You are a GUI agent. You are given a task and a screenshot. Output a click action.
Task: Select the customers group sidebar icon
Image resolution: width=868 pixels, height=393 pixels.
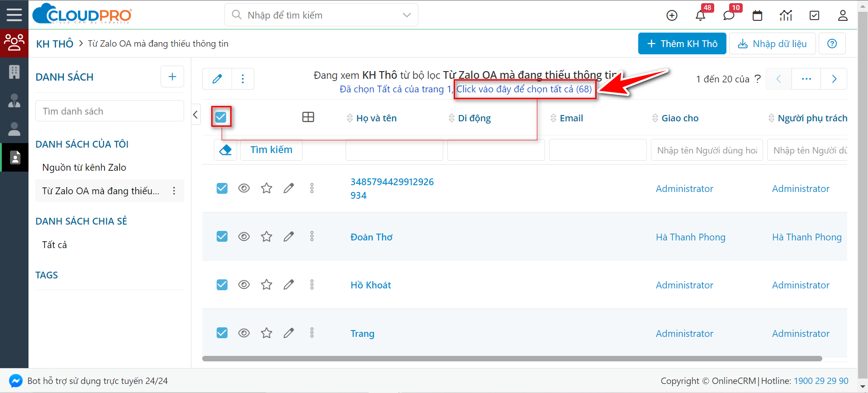click(x=14, y=43)
